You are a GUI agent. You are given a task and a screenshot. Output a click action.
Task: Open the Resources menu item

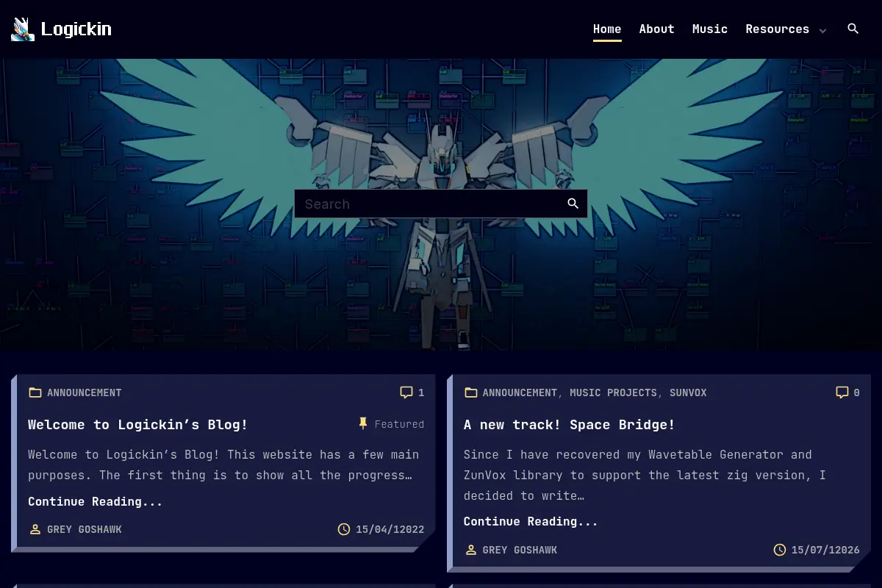tap(777, 29)
